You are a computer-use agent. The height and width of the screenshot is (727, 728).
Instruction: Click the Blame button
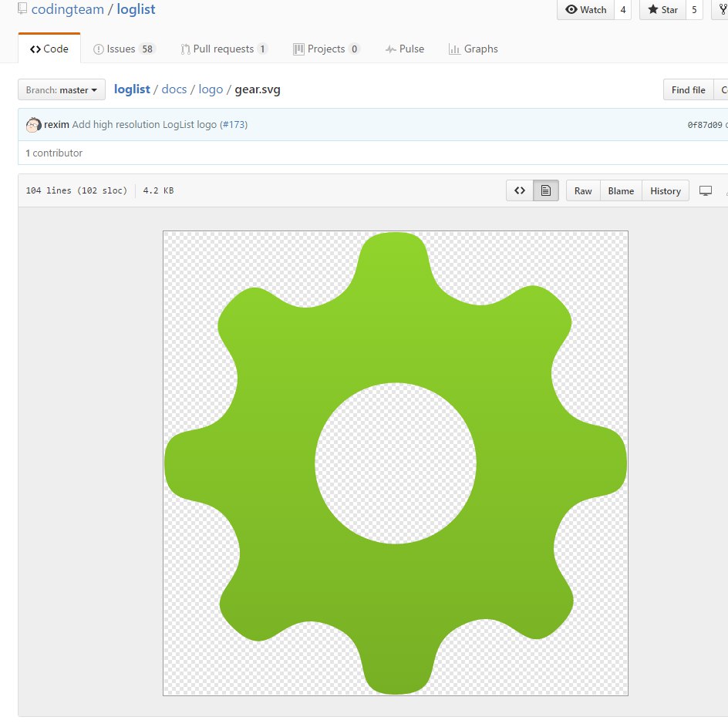[621, 190]
